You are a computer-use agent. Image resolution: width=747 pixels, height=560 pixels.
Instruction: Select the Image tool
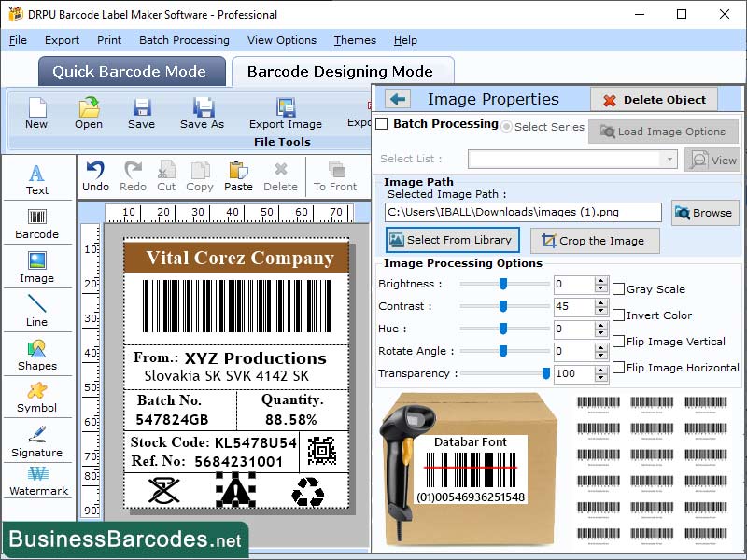[37, 271]
